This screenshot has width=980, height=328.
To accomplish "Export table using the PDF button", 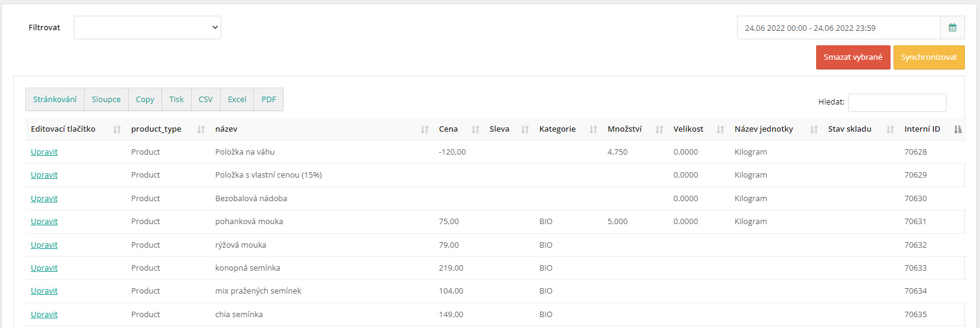I will coord(268,100).
